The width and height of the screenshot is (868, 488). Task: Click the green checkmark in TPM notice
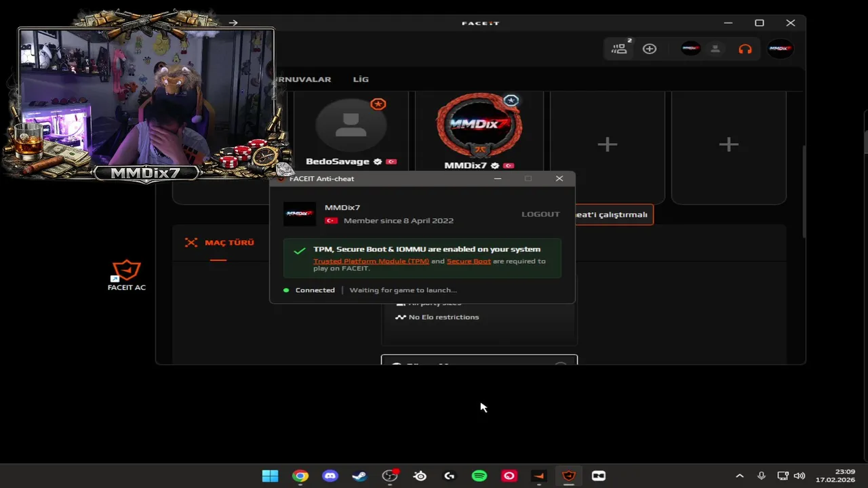coord(299,251)
